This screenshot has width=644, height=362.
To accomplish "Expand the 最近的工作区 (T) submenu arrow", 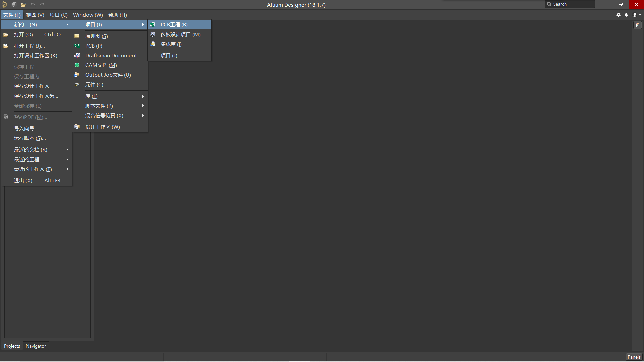I will [x=67, y=169].
